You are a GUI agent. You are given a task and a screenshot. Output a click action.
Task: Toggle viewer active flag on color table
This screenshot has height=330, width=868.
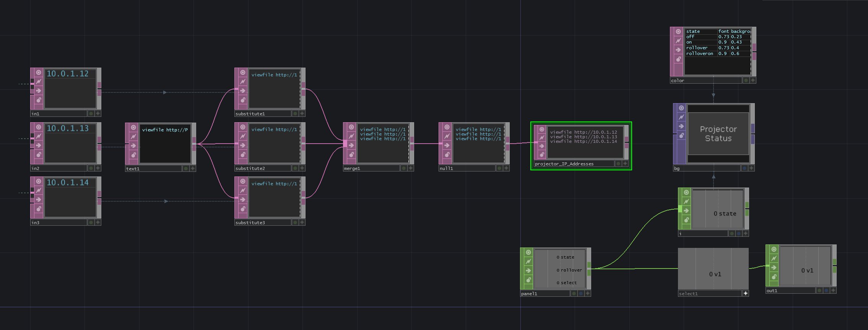point(678,31)
